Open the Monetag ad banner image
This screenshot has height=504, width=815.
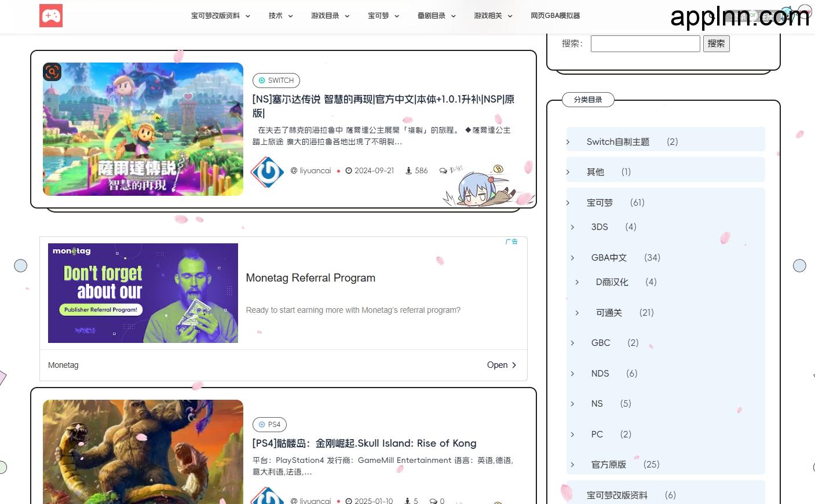click(x=143, y=293)
